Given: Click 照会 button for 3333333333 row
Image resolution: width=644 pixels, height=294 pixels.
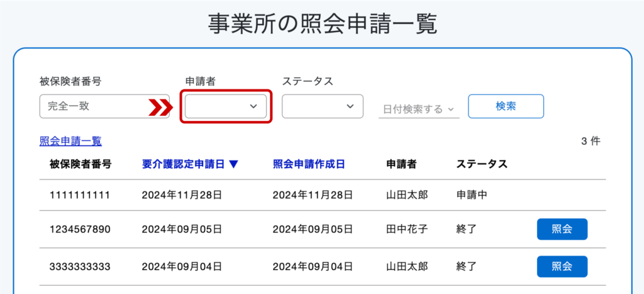Looking at the screenshot, I should pyautogui.click(x=562, y=266).
